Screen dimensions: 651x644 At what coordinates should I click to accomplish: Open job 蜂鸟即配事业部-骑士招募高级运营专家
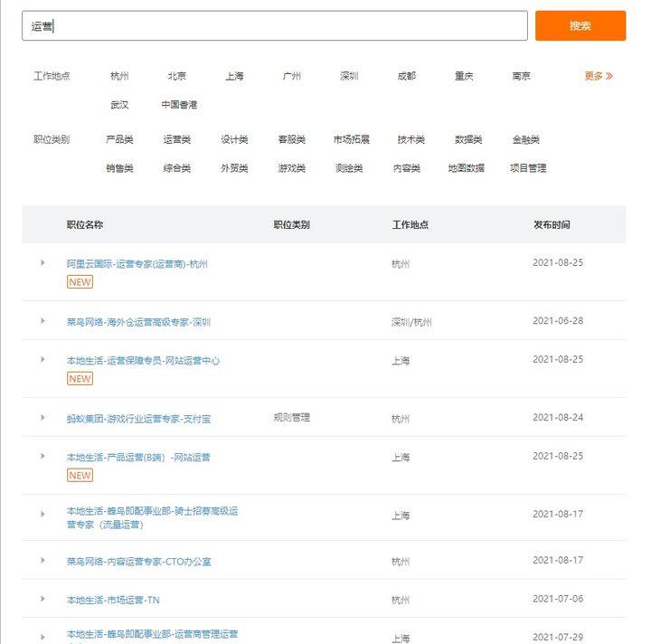tap(153, 517)
